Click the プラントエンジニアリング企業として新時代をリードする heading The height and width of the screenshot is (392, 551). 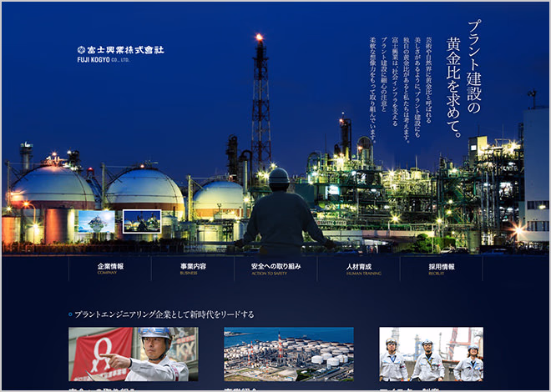point(164,314)
